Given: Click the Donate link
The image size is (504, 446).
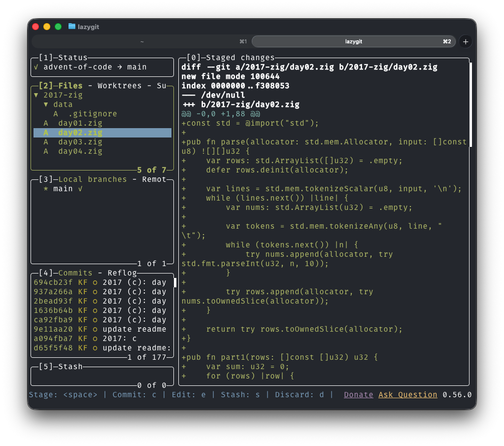Looking at the screenshot, I should [358, 395].
